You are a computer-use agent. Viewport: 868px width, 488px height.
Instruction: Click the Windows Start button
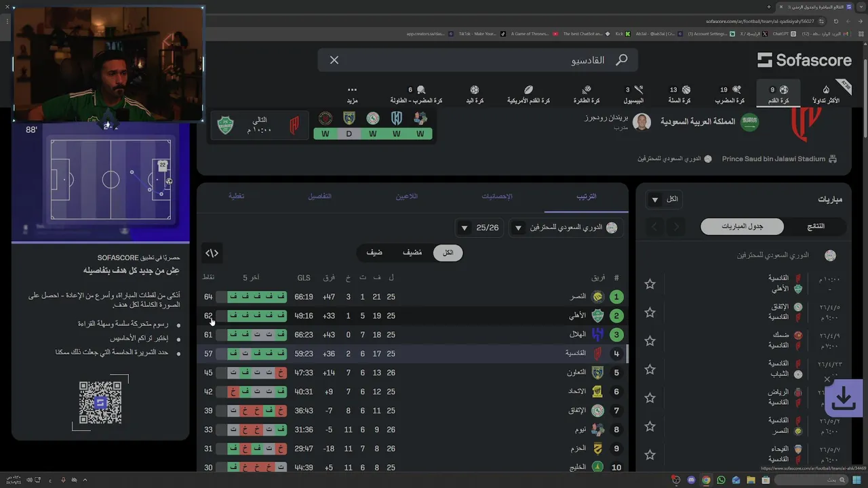(x=858, y=480)
